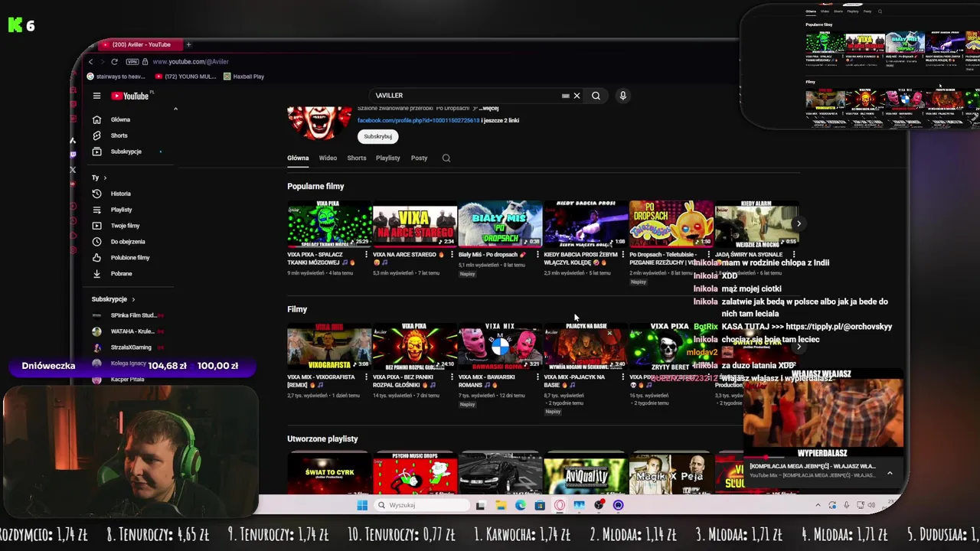Viewport: 980px width, 551px height.
Task: Play VIXA PIXA - BEZ PANIKI thumbnail
Action: (x=414, y=347)
